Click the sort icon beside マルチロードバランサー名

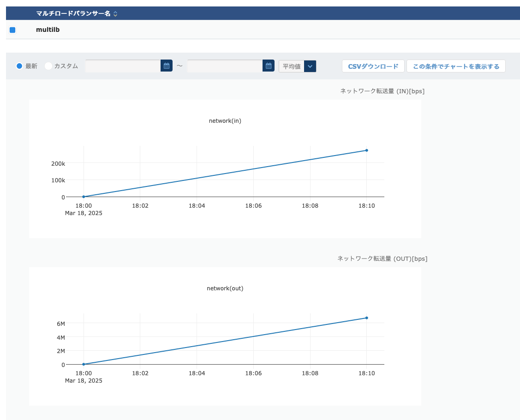[x=115, y=14]
